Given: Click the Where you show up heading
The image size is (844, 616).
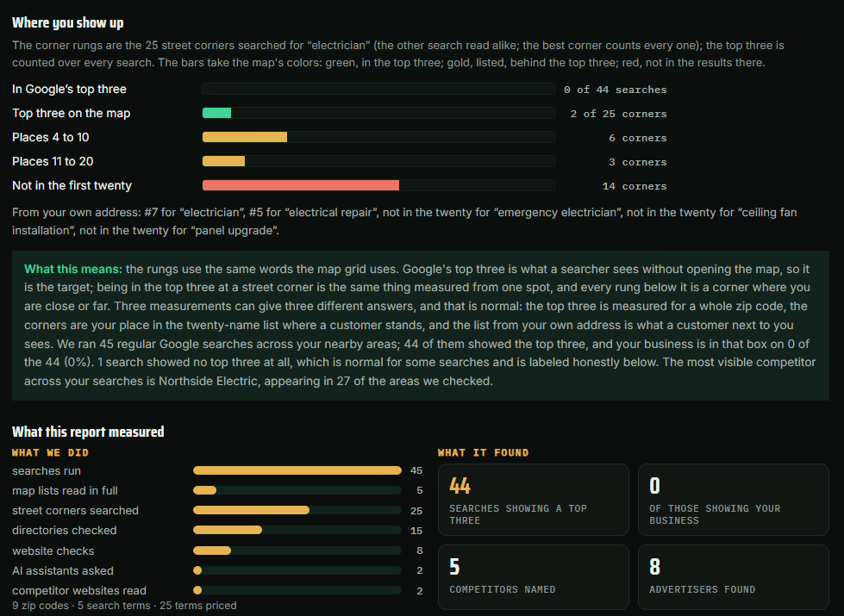Looking at the screenshot, I should point(68,22).
